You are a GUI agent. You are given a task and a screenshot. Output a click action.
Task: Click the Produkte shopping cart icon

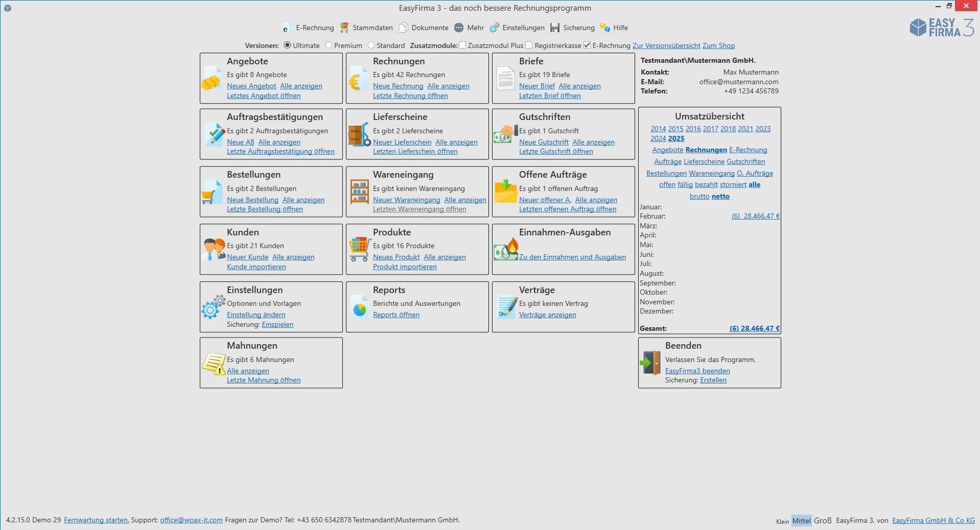pos(360,250)
